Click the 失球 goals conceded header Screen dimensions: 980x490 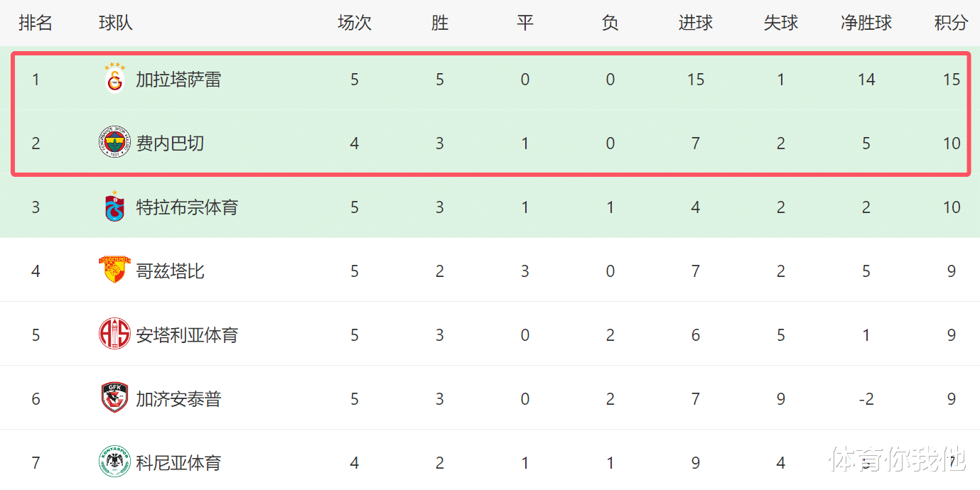pos(780,23)
